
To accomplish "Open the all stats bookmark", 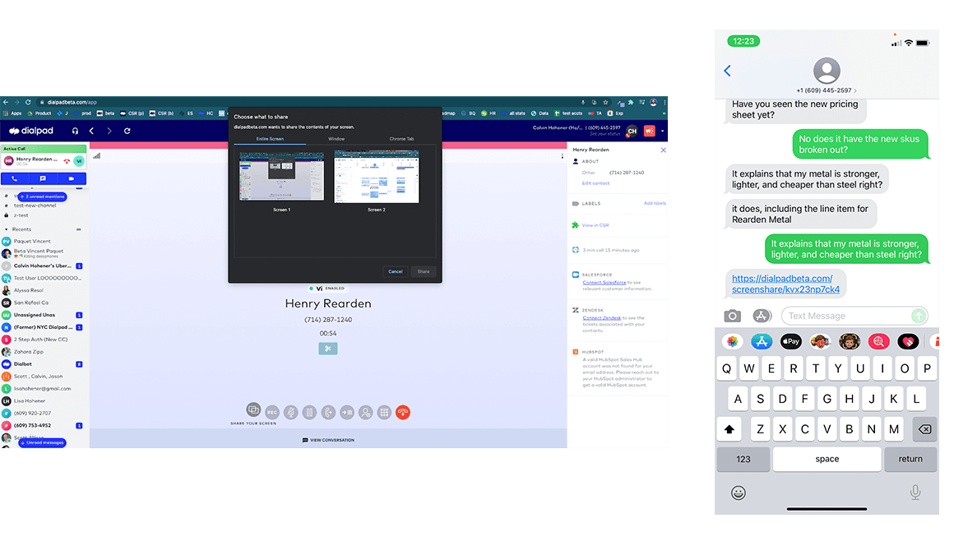I will pos(514,113).
